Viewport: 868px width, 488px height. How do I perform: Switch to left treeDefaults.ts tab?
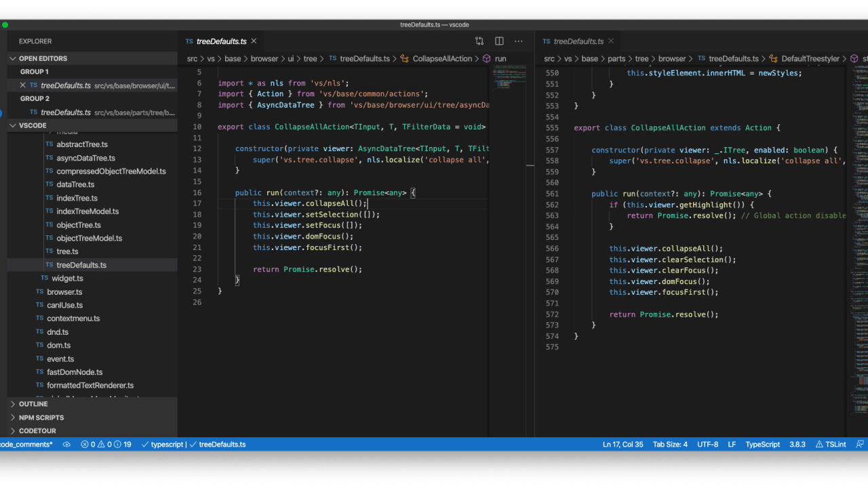pos(221,41)
